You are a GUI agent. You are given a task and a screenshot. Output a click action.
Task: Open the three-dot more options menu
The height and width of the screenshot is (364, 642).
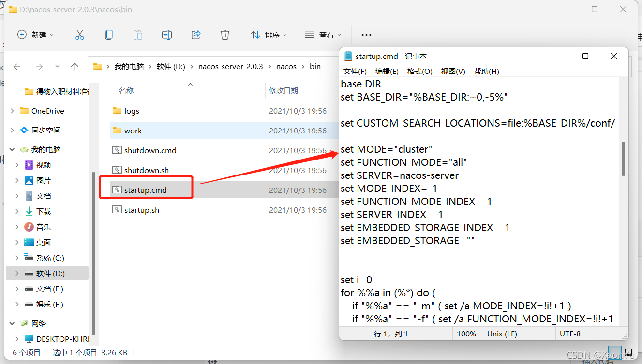pyautogui.click(x=366, y=35)
